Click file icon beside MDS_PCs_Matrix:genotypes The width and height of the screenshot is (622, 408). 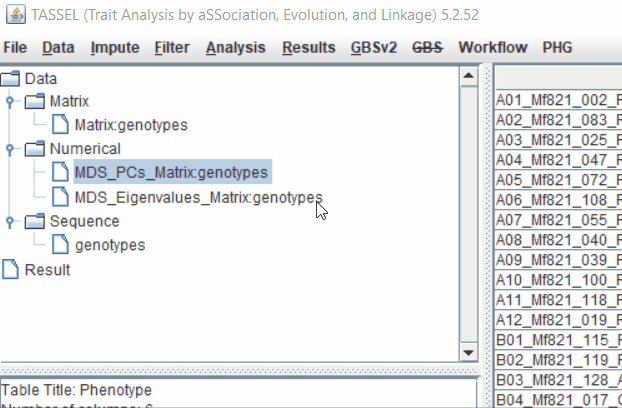60,172
